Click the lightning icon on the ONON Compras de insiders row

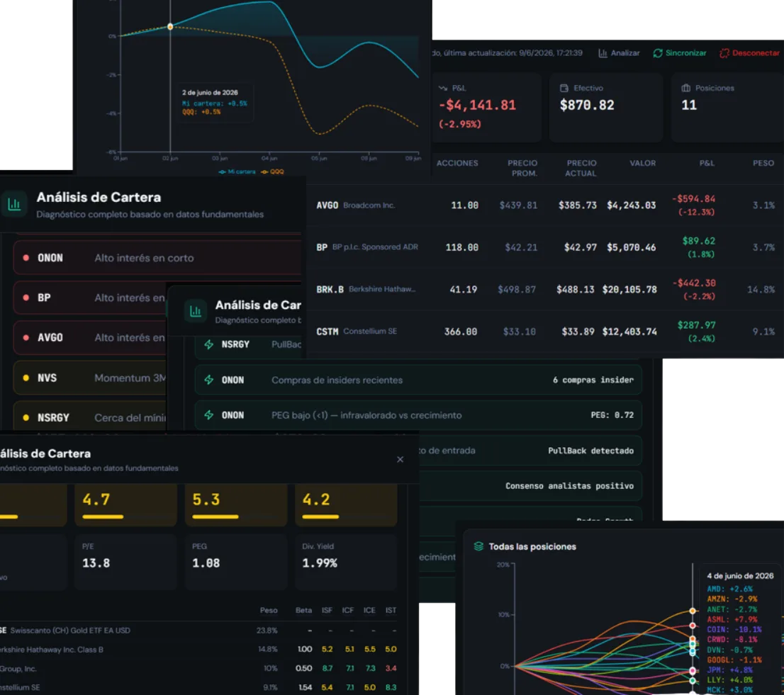coord(209,380)
